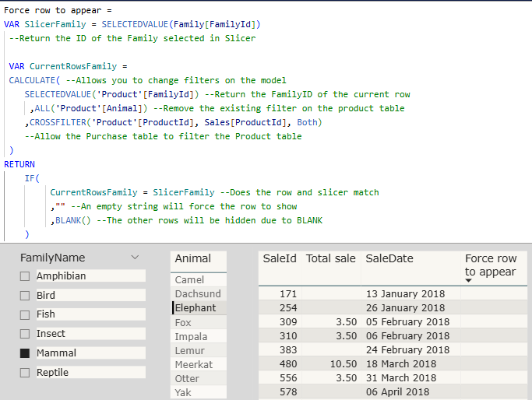Viewport: 532px width, 400px height.
Task: Click the sort arrow under Force row to appear
Action: 469,280
